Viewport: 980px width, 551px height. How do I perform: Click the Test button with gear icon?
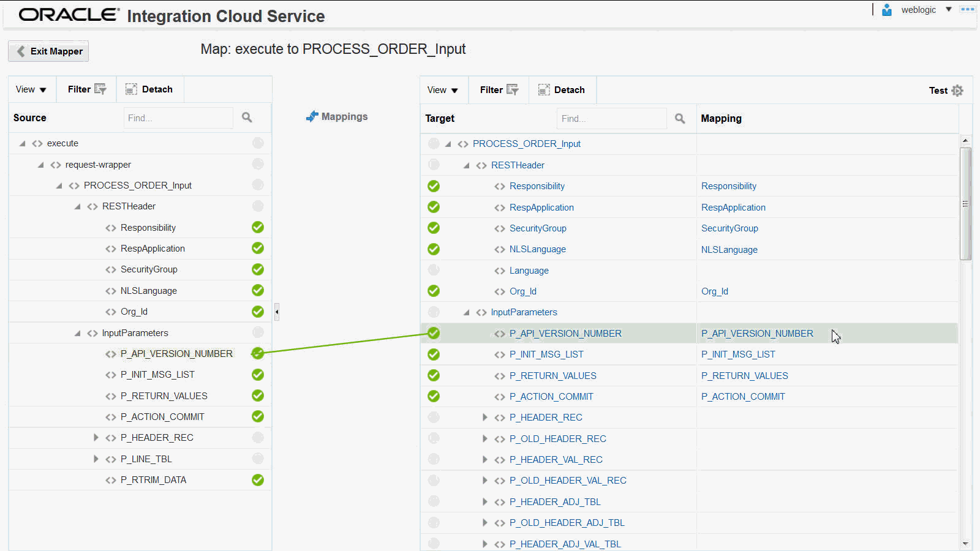[946, 91]
